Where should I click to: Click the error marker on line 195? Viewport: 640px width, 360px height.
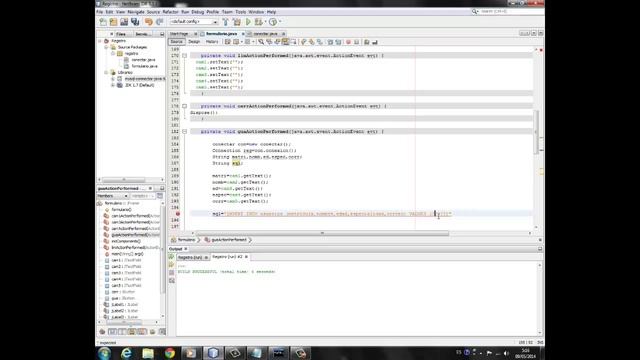(x=178, y=213)
